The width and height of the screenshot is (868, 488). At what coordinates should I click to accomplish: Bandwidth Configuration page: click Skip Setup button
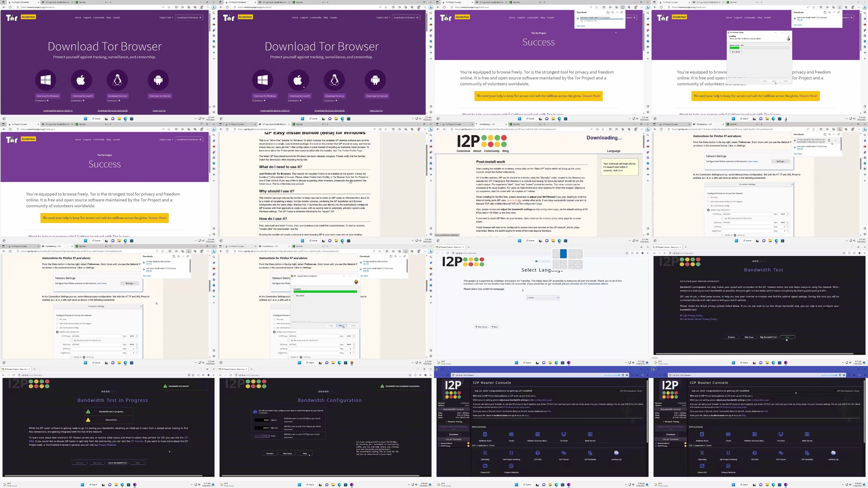coord(287,454)
